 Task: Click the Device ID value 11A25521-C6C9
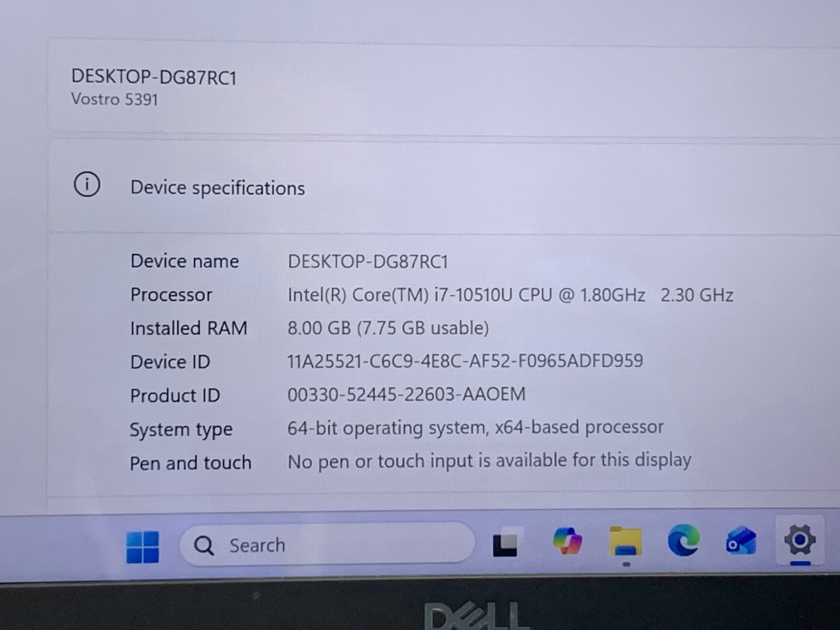pos(465,361)
